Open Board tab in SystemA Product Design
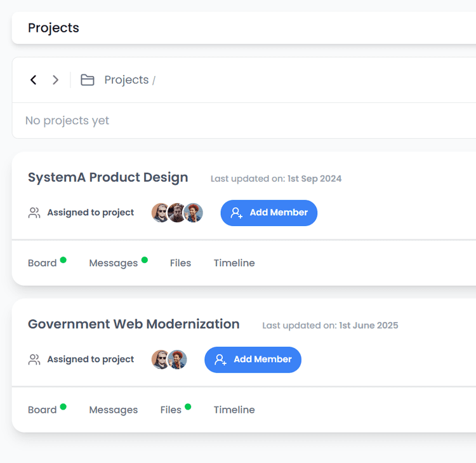This screenshot has height=463, width=476. 43,263
